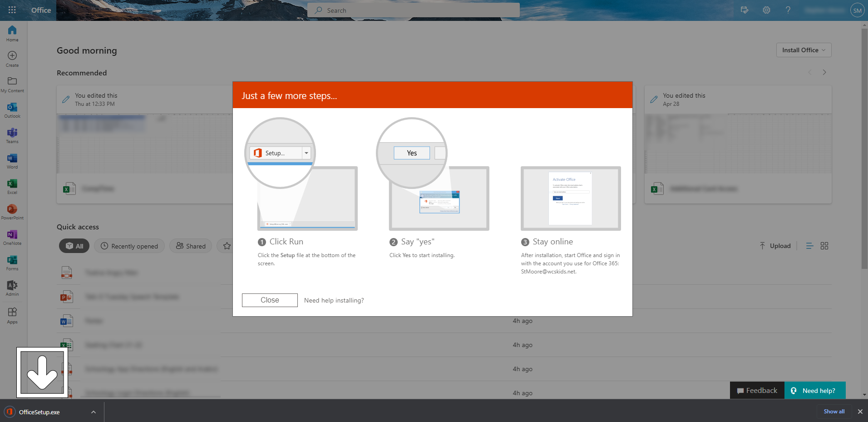
Task: Select the Recently opened filter
Action: [129, 246]
